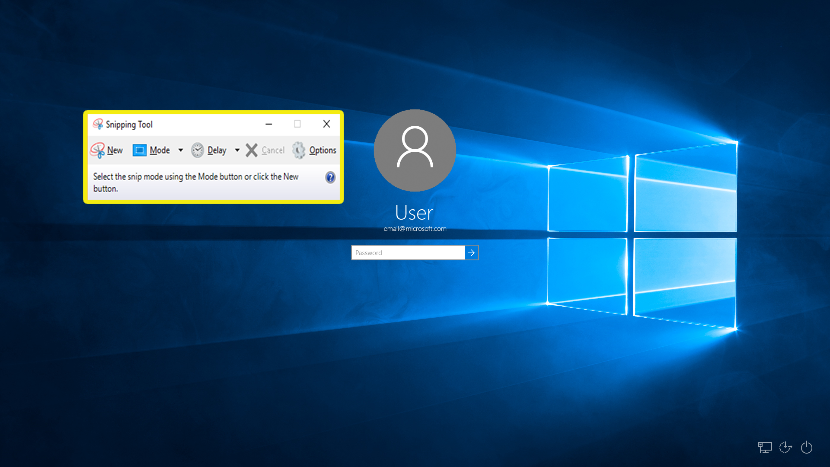Open Snipping Tool help question mark

point(330,177)
